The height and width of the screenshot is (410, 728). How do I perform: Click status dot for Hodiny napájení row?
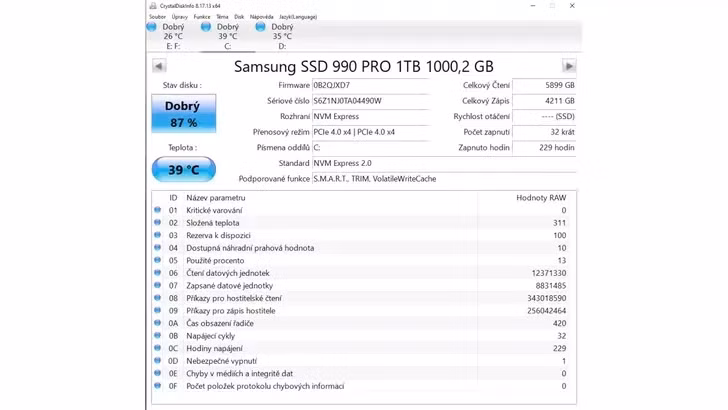pos(158,348)
